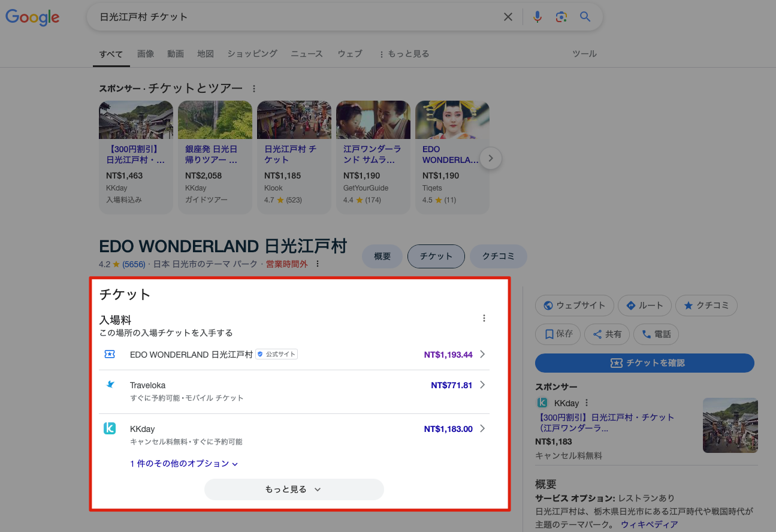776x532 pixels.
Task: Select the クチコミ chip near title
Action: coord(499,256)
